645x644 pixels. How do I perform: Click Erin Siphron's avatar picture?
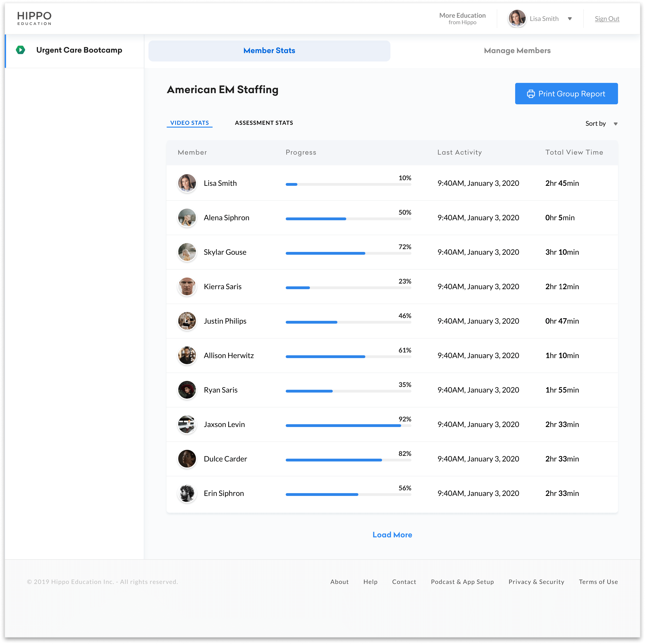(x=187, y=493)
